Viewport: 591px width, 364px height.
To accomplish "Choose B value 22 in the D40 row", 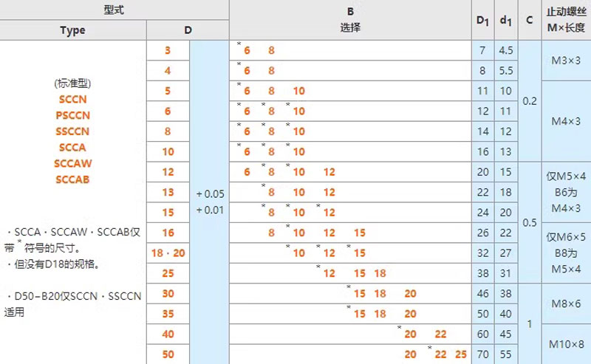I will pos(441,334).
